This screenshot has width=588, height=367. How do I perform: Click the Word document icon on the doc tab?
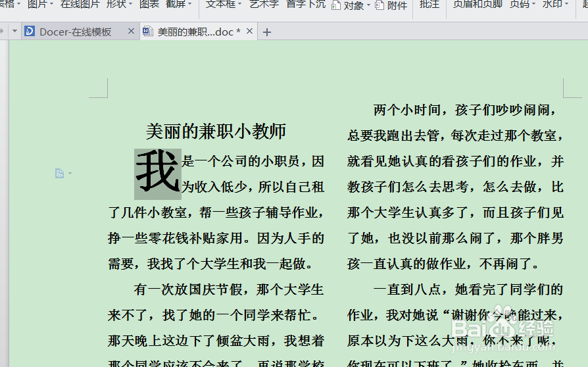(148, 31)
